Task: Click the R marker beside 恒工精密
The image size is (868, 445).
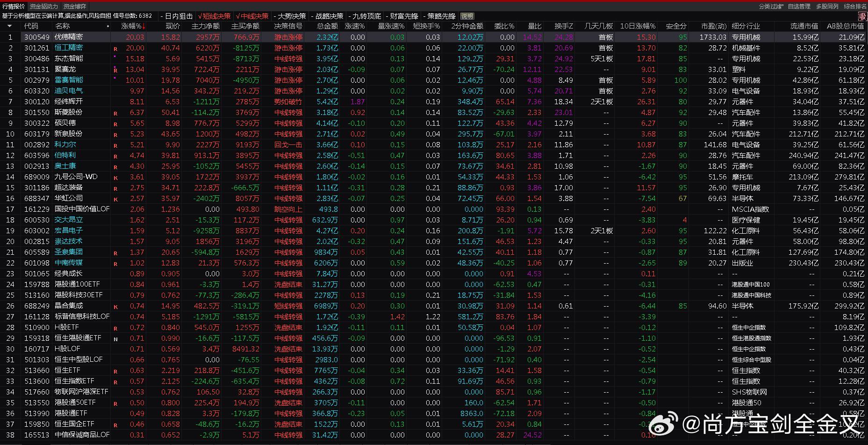Action: tap(115, 49)
